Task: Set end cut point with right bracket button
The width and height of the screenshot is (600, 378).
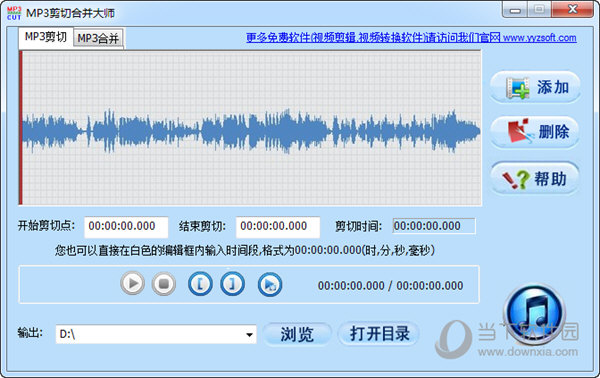Action: click(232, 284)
